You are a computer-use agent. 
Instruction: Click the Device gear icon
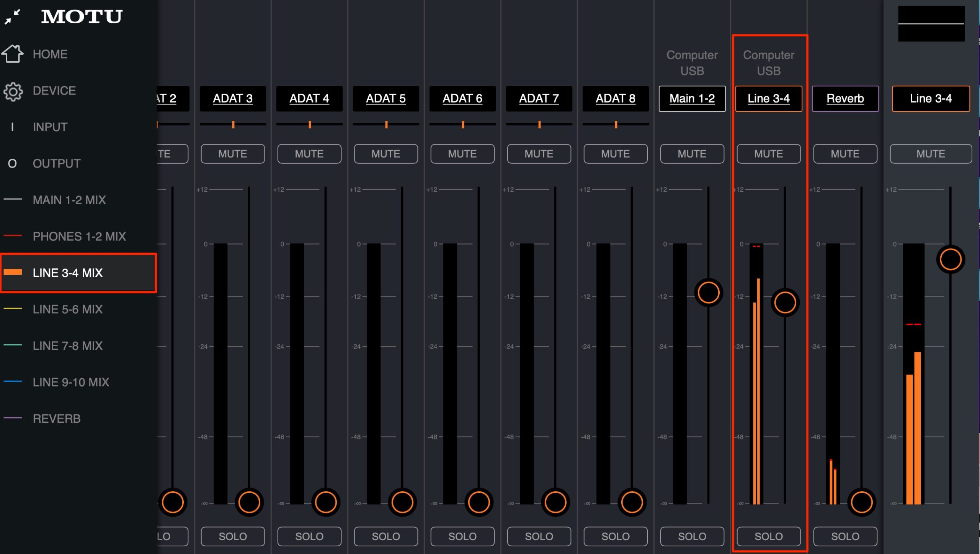point(13,91)
